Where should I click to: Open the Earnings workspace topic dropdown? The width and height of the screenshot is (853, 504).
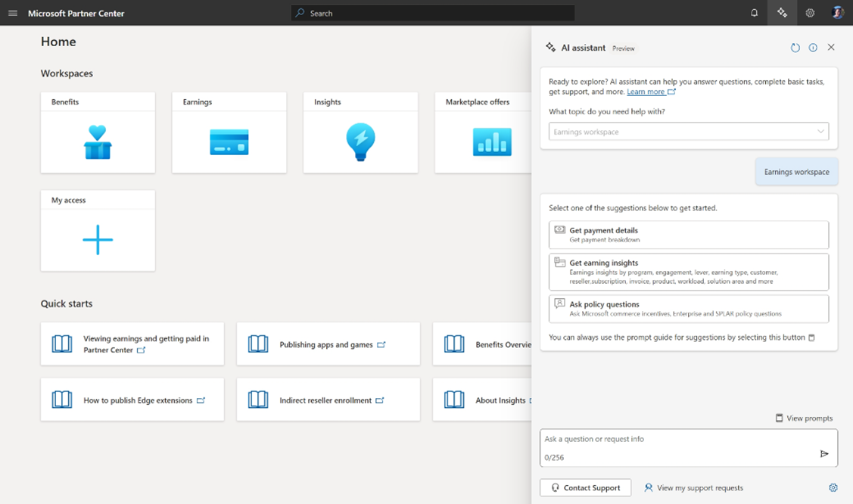[687, 131]
